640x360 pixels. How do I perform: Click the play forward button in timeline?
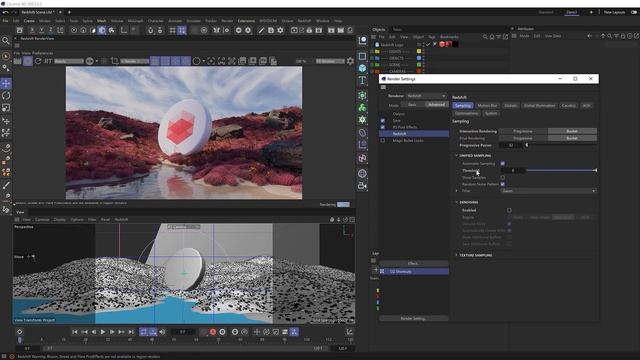point(103,332)
